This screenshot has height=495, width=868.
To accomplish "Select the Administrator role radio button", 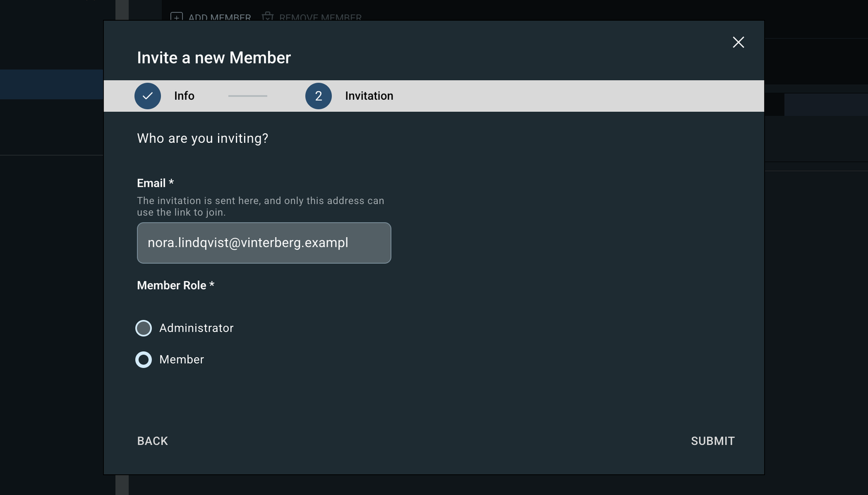I will [x=143, y=328].
